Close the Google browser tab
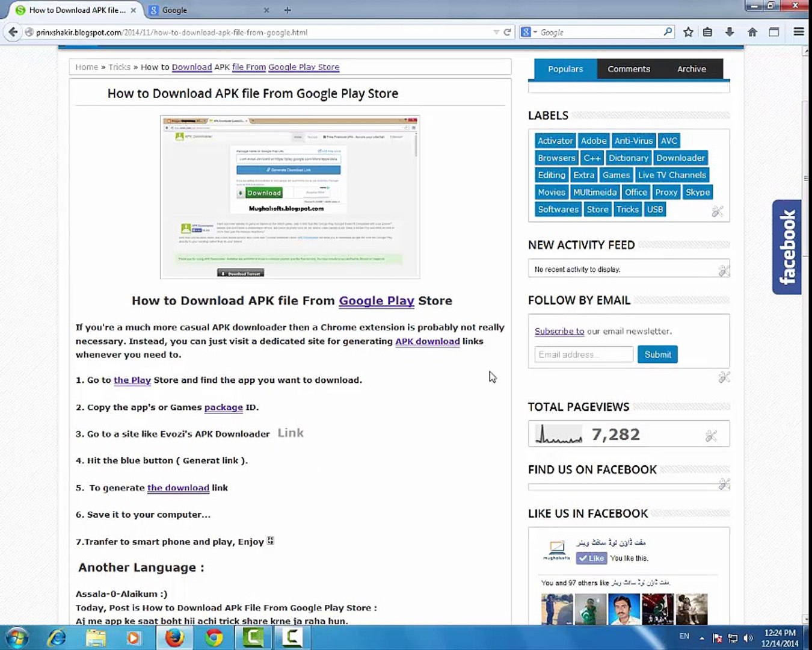The height and width of the screenshot is (650, 812). coord(266,10)
